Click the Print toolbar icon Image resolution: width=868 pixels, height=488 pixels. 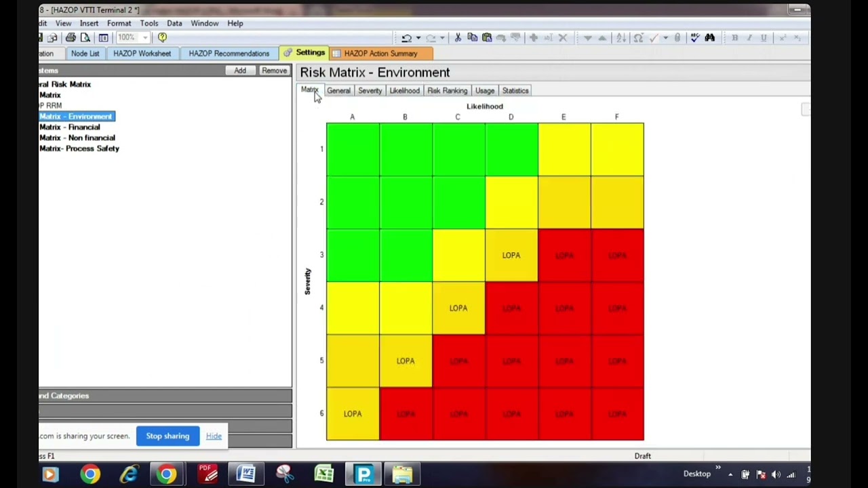pyautogui.click(x=71, y=38)
